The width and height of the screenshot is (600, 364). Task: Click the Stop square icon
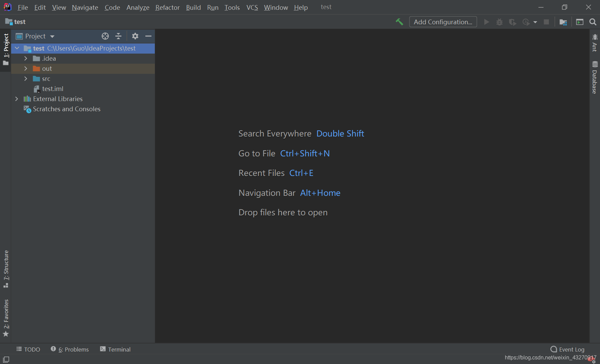pos(546,22)
